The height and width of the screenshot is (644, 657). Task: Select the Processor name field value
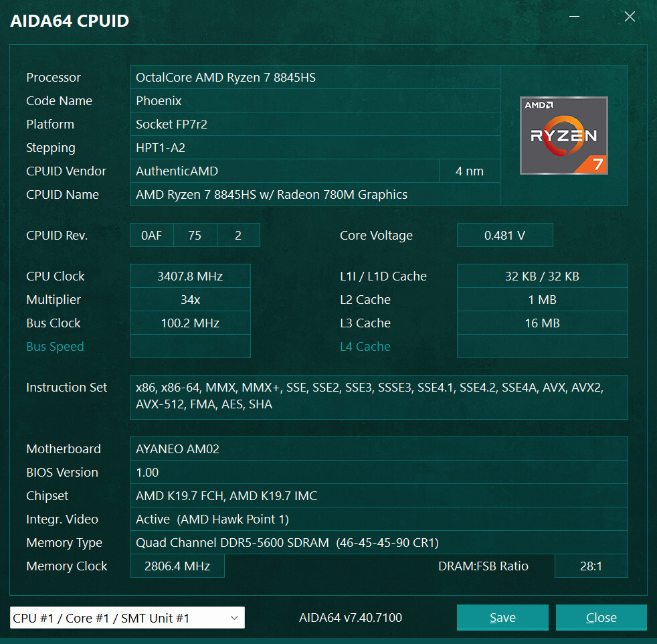314,78
